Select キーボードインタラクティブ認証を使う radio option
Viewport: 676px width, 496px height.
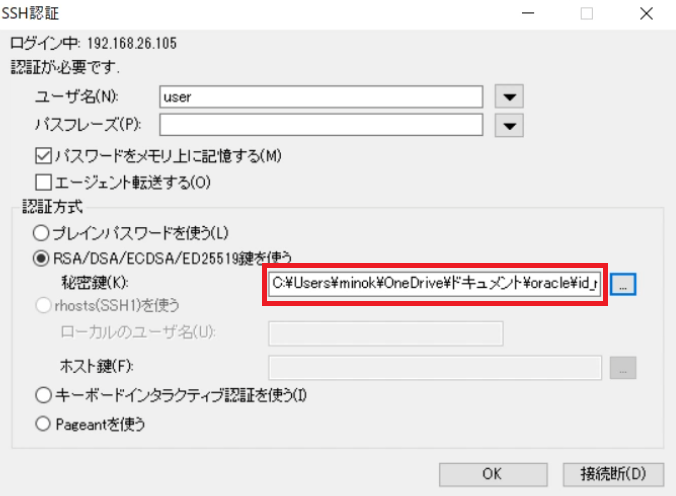point(41,395)
